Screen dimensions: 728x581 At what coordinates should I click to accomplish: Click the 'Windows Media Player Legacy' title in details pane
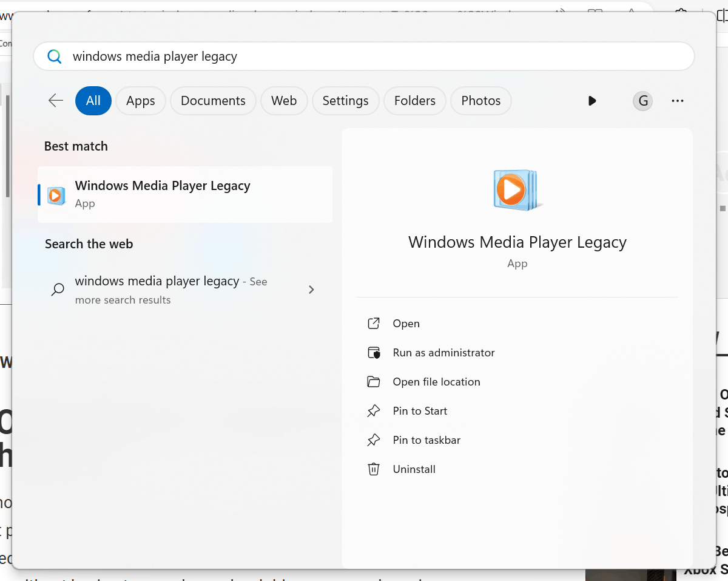pyautogui.click(x=517, y=242)
